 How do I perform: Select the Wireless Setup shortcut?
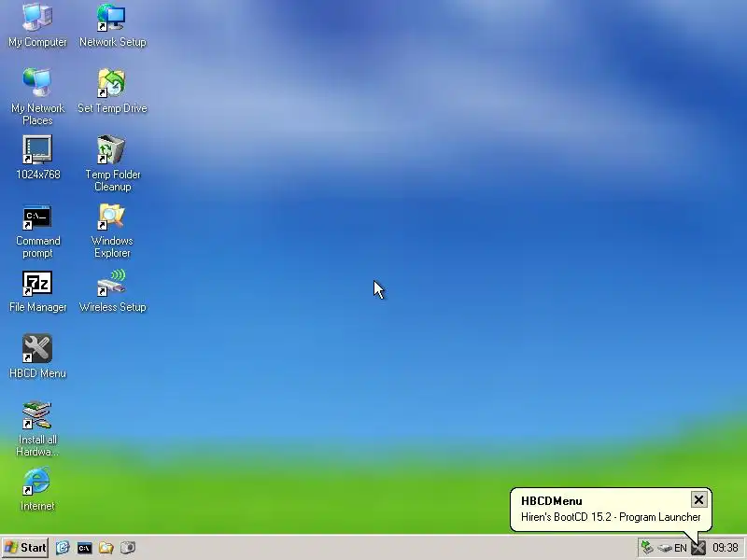click(x=112, y=291)
